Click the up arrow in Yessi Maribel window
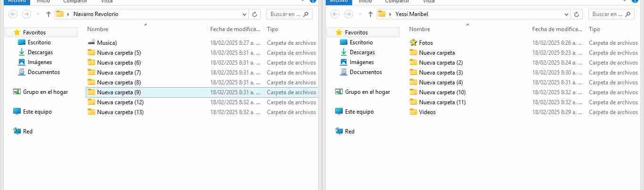This screenshot has width=644, height=190. 371,14
